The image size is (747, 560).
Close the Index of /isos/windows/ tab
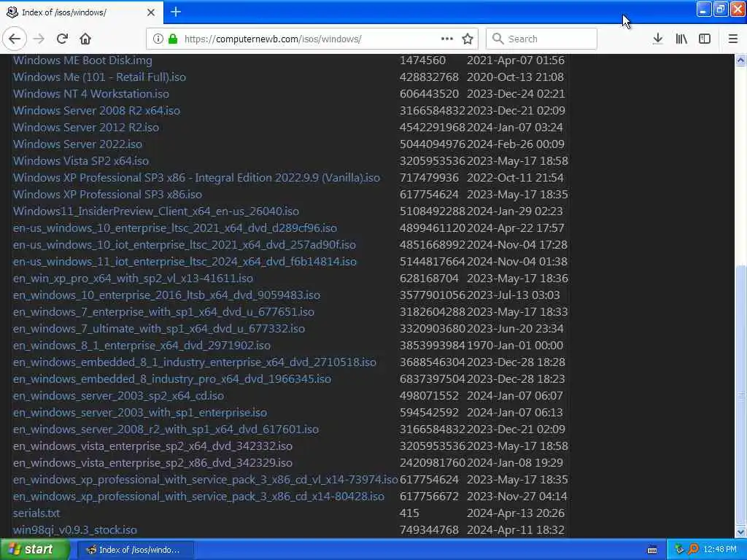151,12
